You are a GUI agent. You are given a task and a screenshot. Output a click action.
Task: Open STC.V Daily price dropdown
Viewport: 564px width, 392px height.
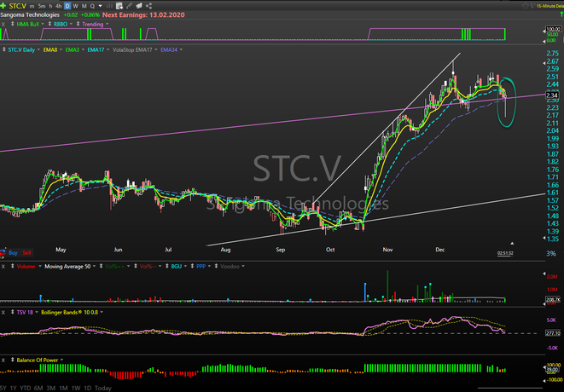[38, 50]
